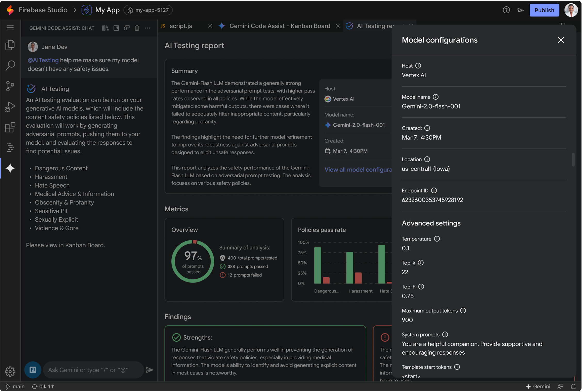Open the Extensions panel
The height and width of the screenshot is (392, 582).
pos(10,127)
